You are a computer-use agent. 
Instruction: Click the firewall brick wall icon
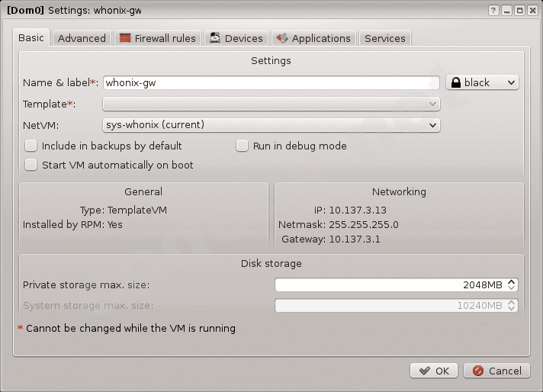point(125,38)
